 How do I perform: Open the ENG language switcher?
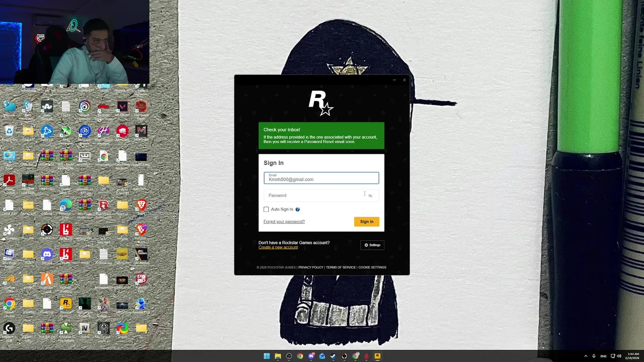tap(603, 356)
